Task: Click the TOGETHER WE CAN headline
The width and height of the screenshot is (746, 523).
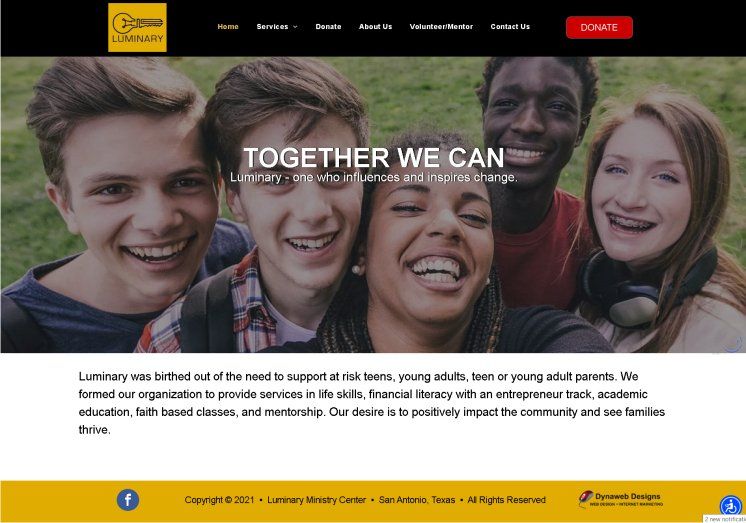Action: 373,158
